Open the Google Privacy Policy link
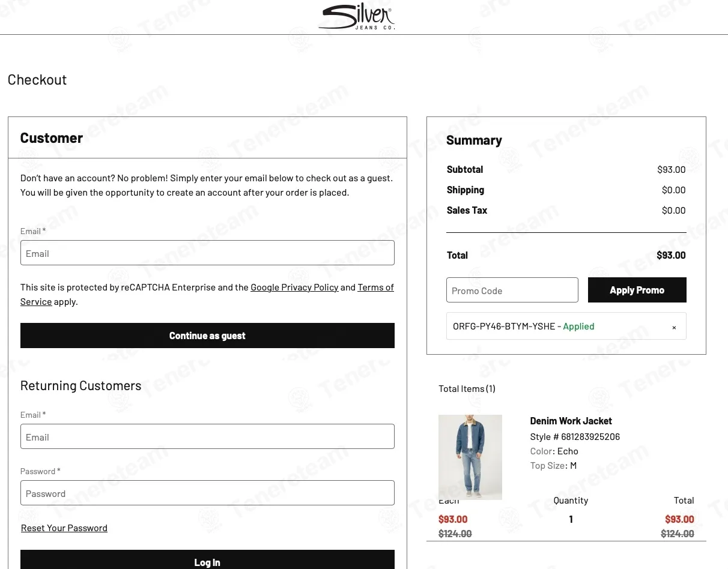Image resolution: width=728 pixels, height=569 pixels. (294, 288)
